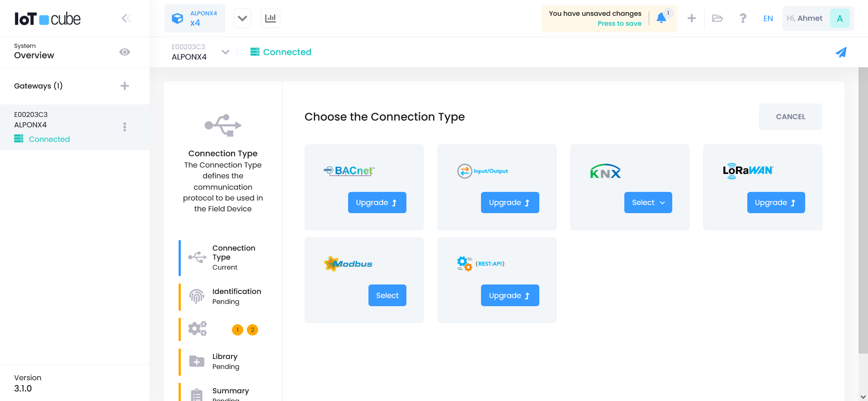Viewport: 868px width, 401px height.
Task: Open notifications bell icon
Action: (x=661, y=18)
